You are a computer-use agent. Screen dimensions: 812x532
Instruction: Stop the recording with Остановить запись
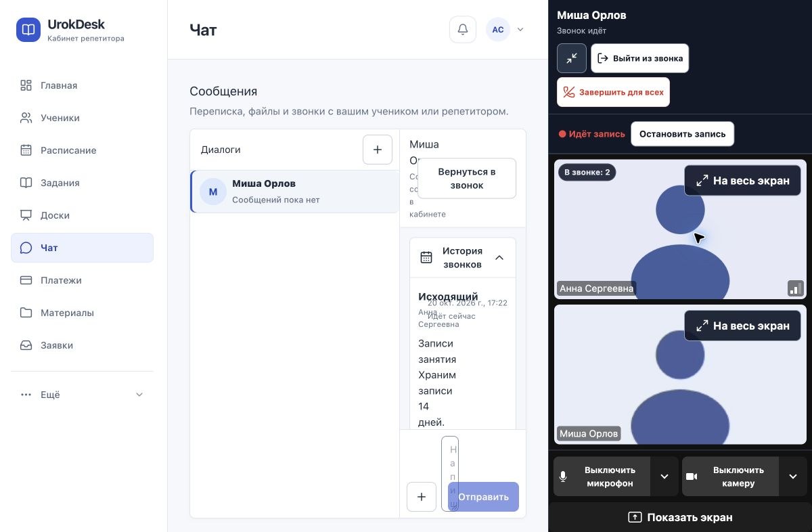[x=682, y=134]
